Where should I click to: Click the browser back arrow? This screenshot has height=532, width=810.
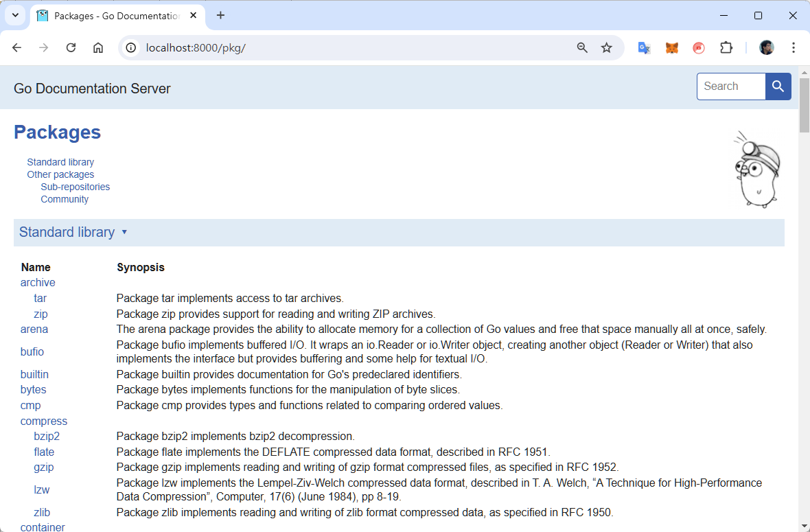point(17,48)
